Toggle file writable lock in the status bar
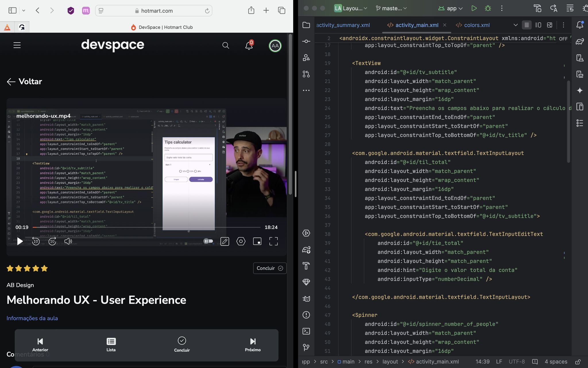Screen dimensions: 588x368 (578, 361)
